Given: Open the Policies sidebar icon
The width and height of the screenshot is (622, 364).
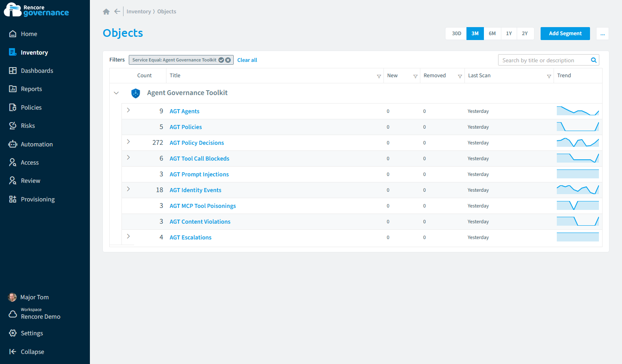Looking at the screenshot, I should tap(13, 107).
